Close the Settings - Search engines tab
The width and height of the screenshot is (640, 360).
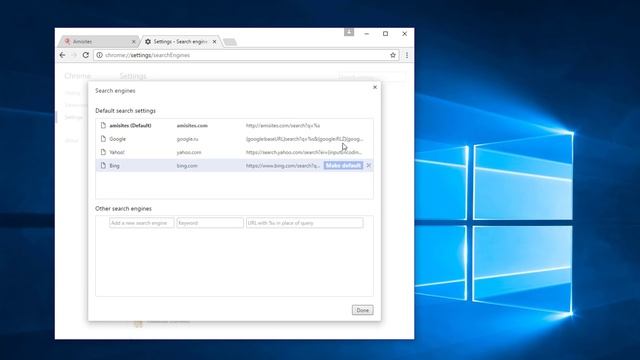pyautogui.click(x=214, y=42)
